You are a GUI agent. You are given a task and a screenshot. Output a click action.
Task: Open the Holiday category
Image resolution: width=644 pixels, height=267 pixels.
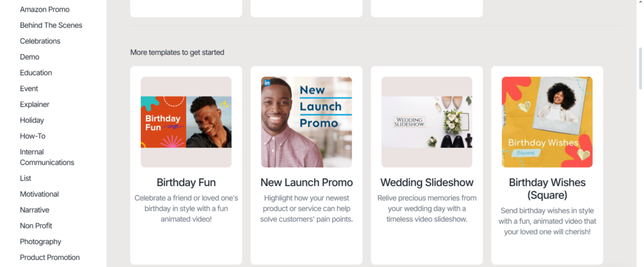point(32,121)
